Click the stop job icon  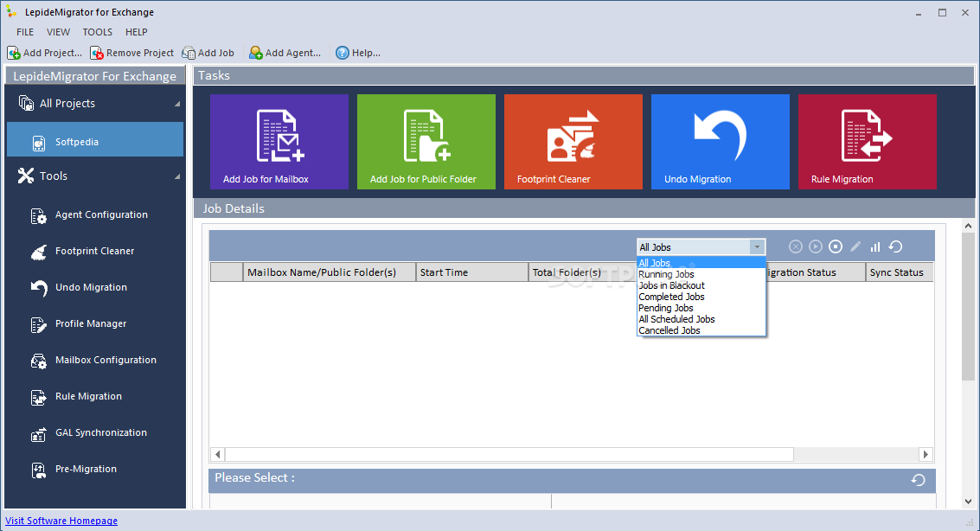(836, 246)
